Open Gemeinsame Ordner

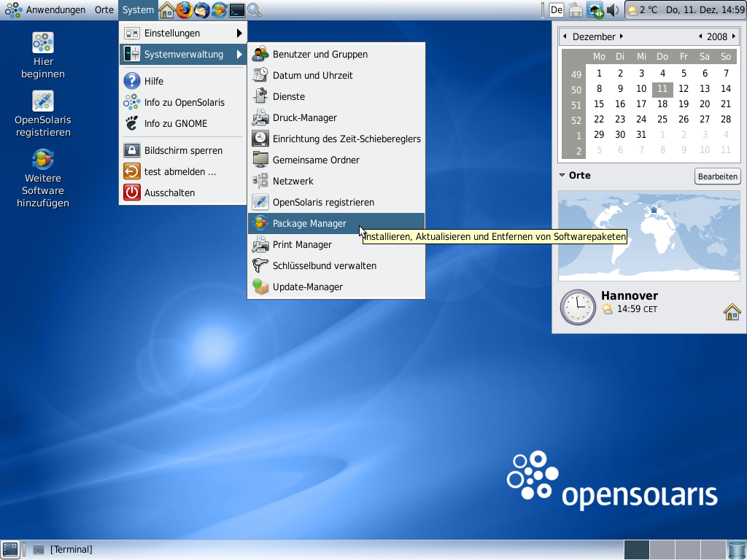pyautogui.click(x=336, y=160)
